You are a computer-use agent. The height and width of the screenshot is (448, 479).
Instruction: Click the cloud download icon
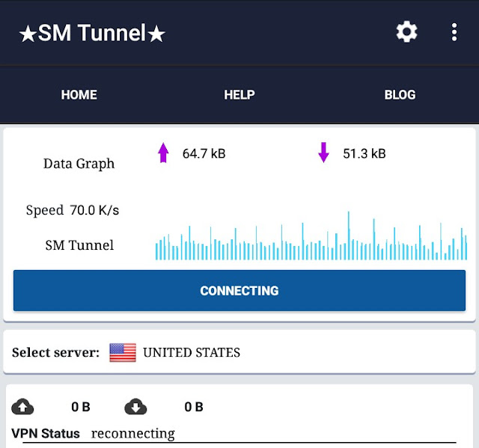[x=136, y=407]
